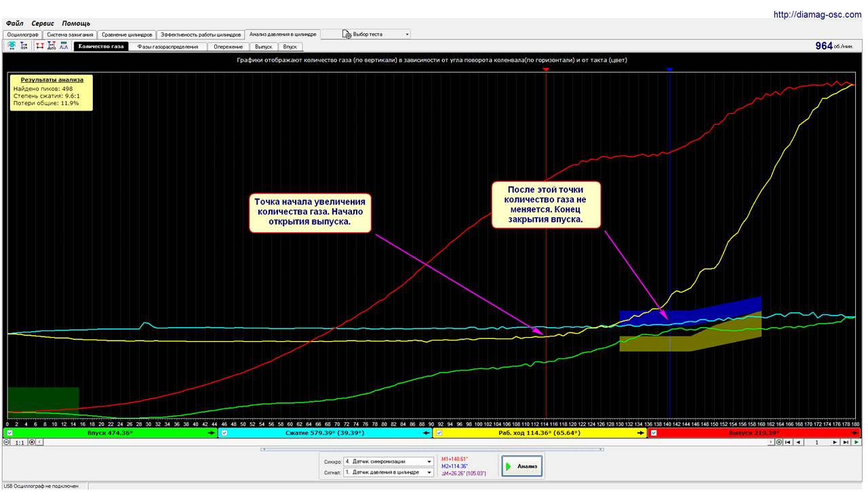Screen dimensions: 868x492
Task: Open the Выпуск sub-tab
Action: coord(263,47)
